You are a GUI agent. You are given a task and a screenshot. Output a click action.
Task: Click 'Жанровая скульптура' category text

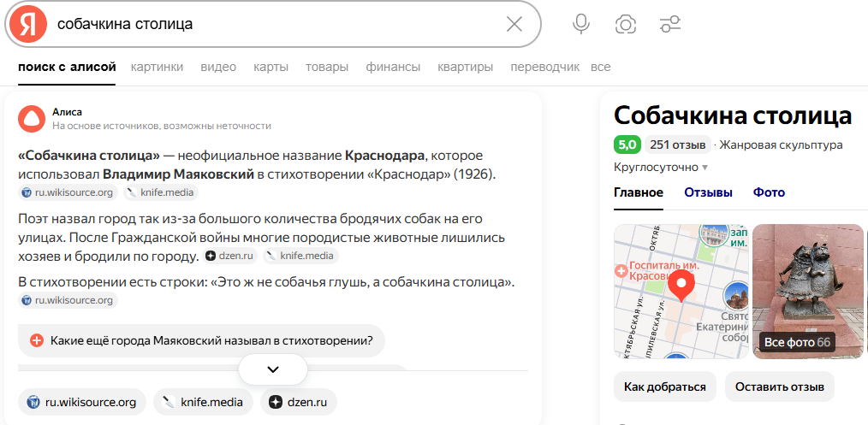(782, 145)
